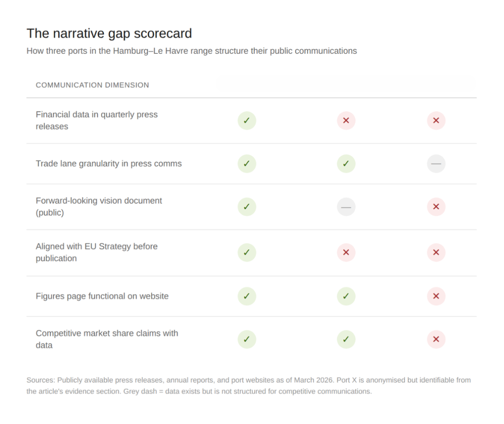Image resolution: width=504 pixels, height=424 pixels.
Task: Click 'Aligned with EU Strategy before publication' label
Action: (97, 252)
